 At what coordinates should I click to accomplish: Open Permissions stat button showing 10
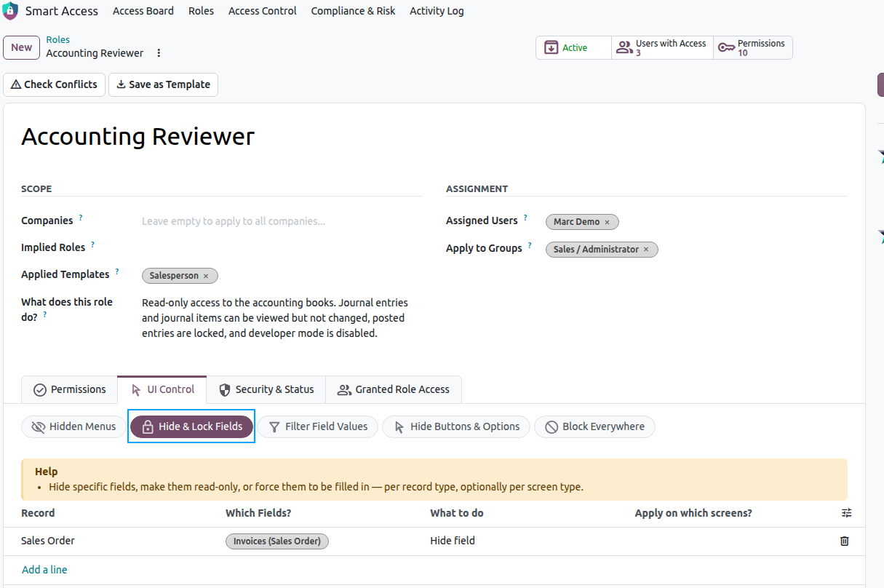point(753,48)
